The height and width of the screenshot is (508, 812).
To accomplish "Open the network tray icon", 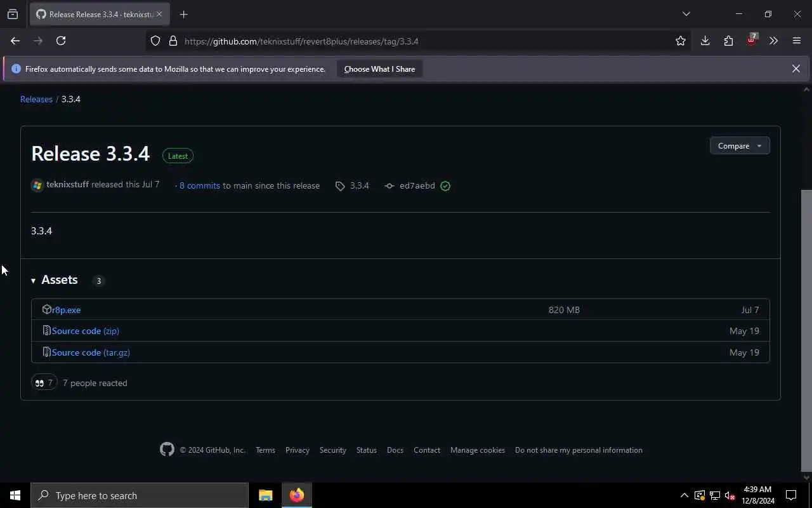I will click(715, 495).
